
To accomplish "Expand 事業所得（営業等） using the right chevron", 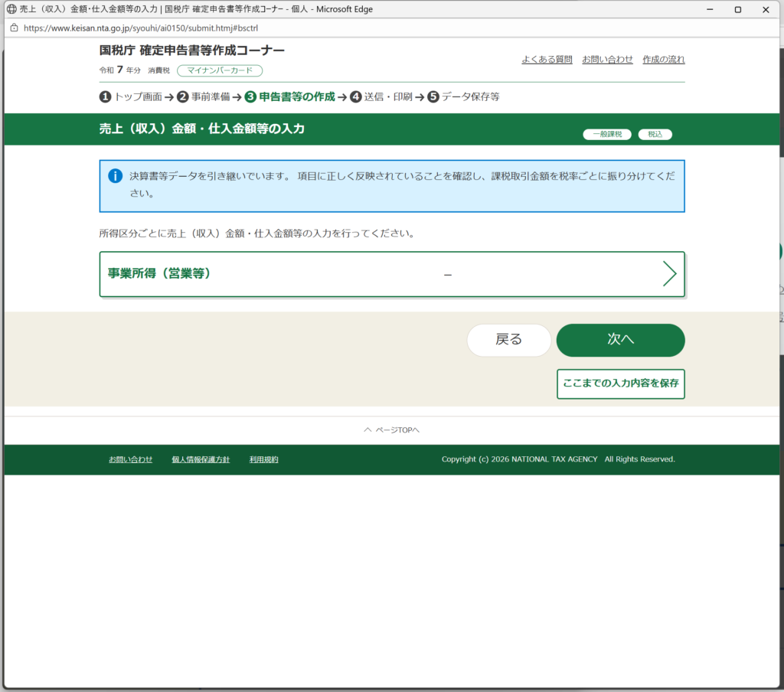I will (669, 273).
